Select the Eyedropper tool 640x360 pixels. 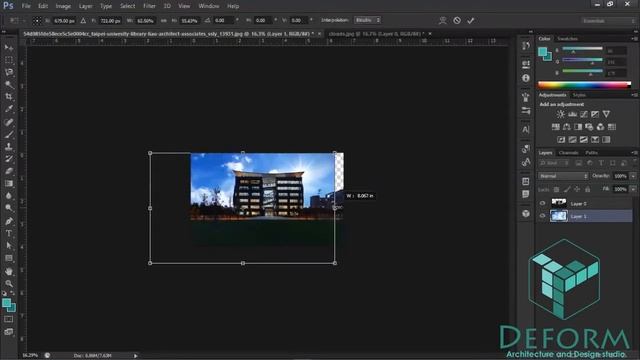(x=9, y=109)
